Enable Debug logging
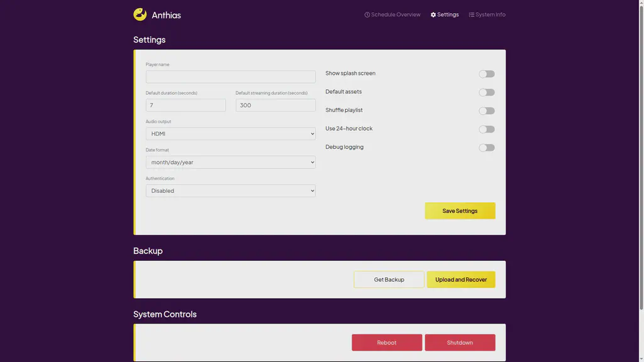The image size is (644, 362). coord(486,147)
